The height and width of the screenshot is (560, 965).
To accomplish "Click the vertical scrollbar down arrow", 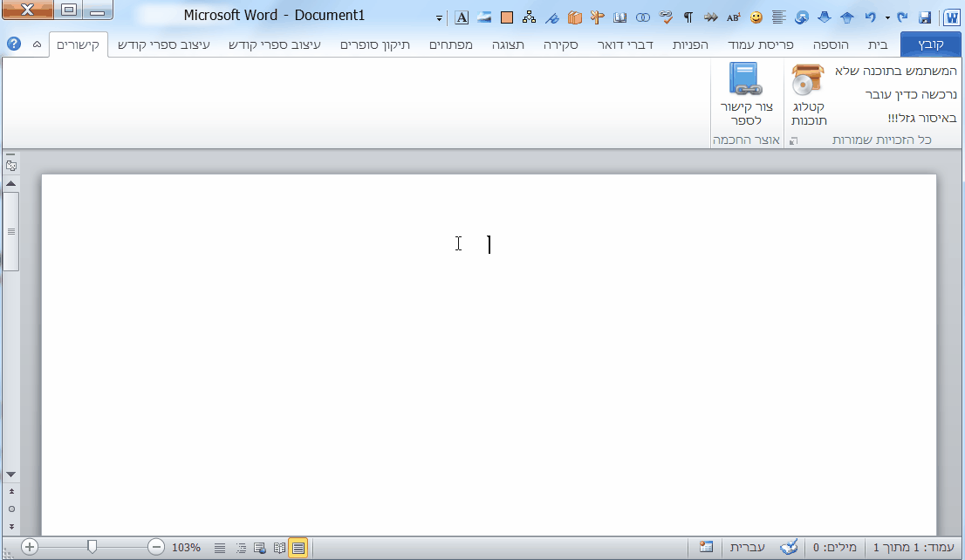I will 11,475.
